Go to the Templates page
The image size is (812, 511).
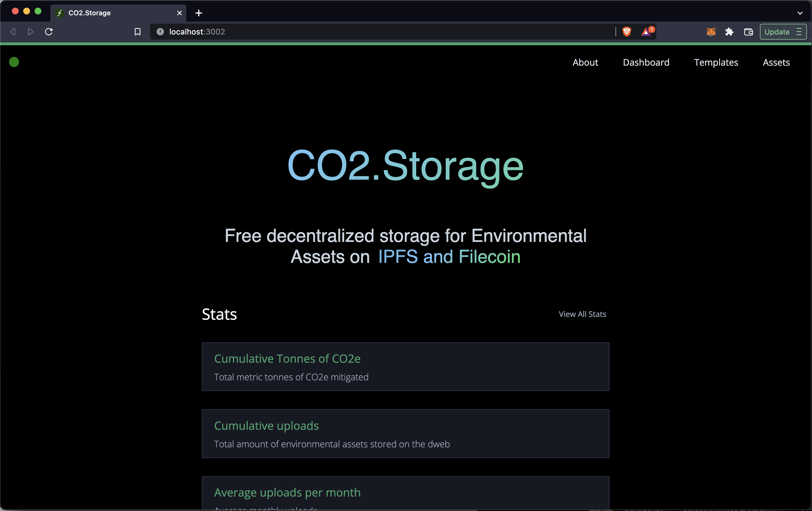coord(716,62)
